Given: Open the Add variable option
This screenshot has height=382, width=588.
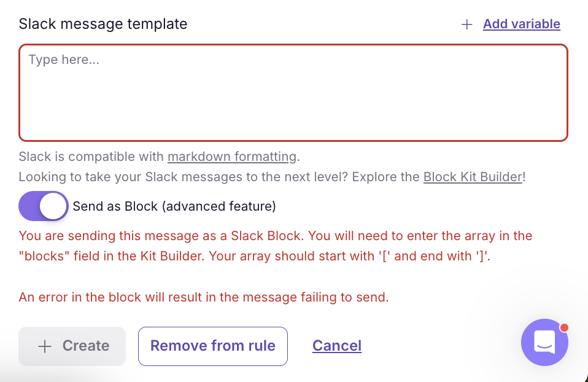Looking at the screenshot, I should point(521,24).
